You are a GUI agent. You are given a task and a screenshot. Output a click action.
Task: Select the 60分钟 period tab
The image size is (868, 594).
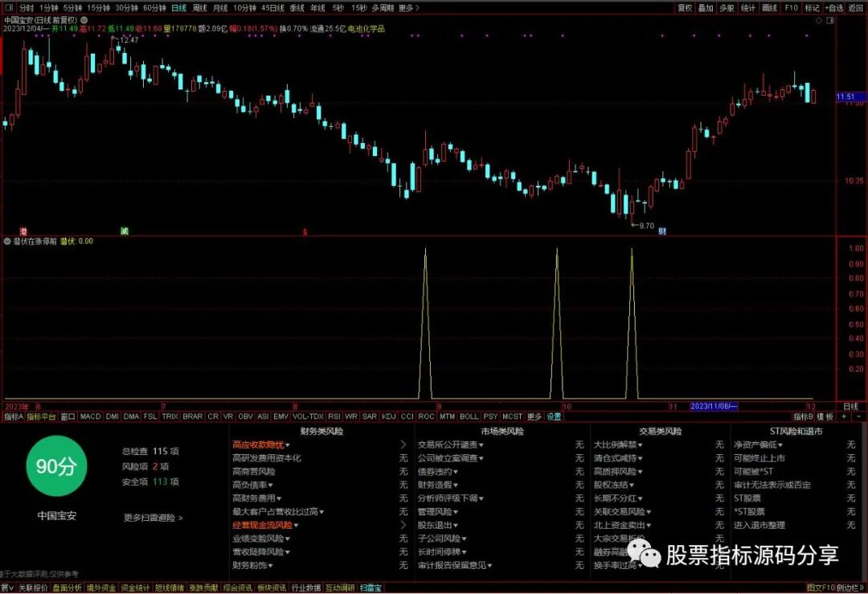pos(154,8)
